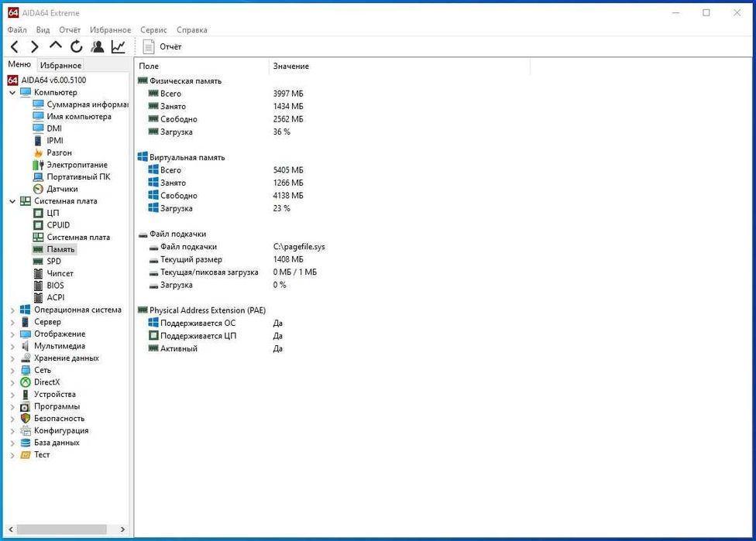Select the ЦП processor icon
756x541 pixels.
(x=38, y=213)
